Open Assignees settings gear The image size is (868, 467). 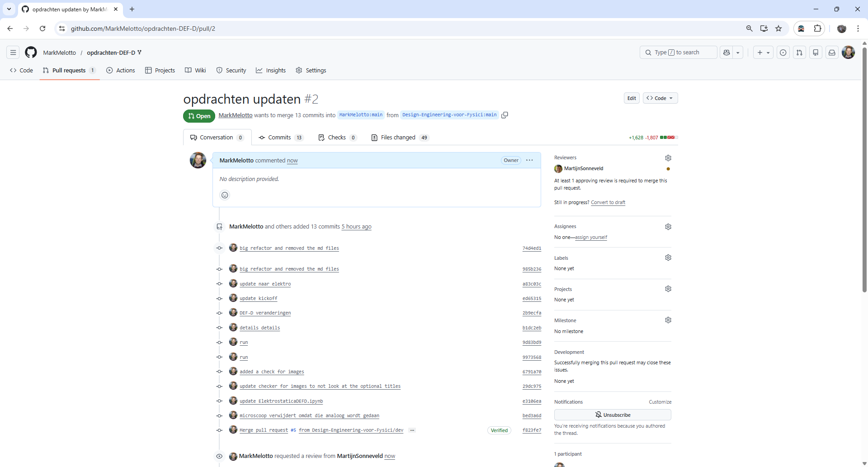pyautogui.click(x=668, y=227)
